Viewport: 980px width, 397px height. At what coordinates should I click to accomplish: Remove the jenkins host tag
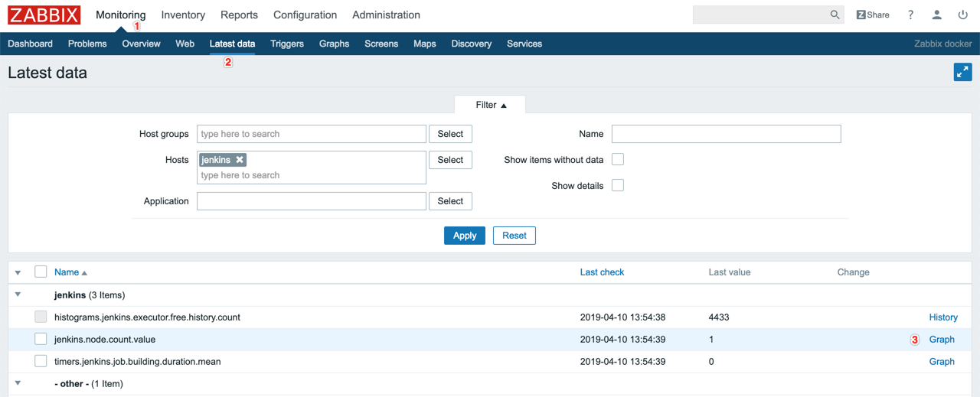pos(240,160)
